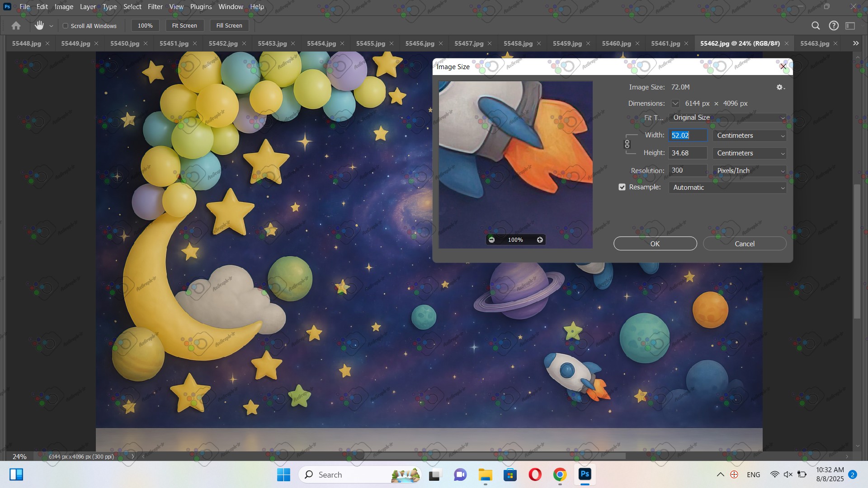Uncheck the Resample checkbox
The height and width of the screenshot is (488, 868).
click(622, 187)
